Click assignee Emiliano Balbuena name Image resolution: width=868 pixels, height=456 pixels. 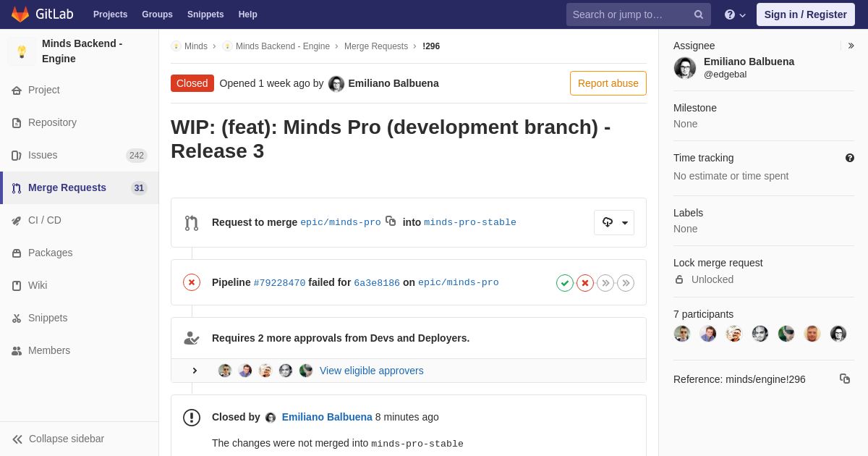tap(749, 62)
